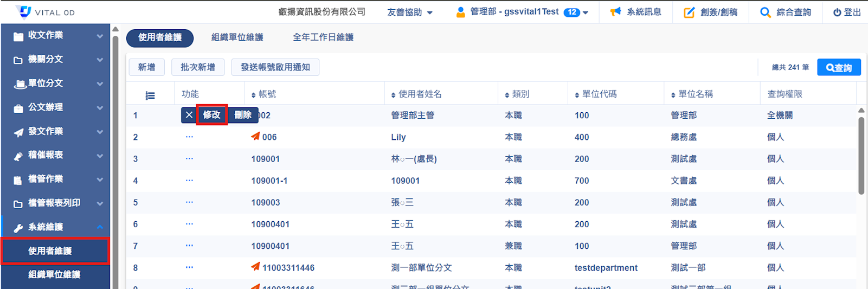Image resolution: width=868 pixels, height=289 pixels.
Task: Click the 發送帳號啟用通知 button
Action: [x=275, y=67]
